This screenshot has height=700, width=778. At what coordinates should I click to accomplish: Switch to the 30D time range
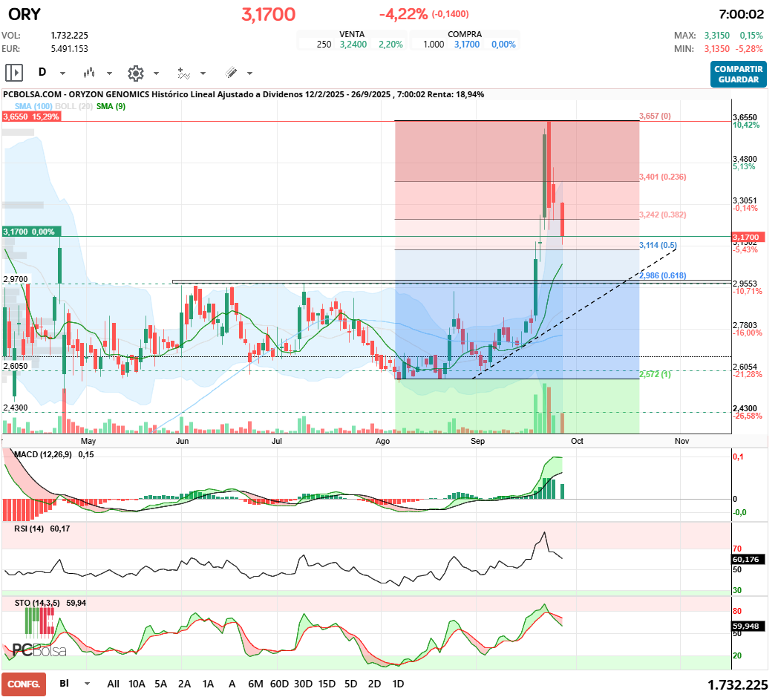[303, 684]
